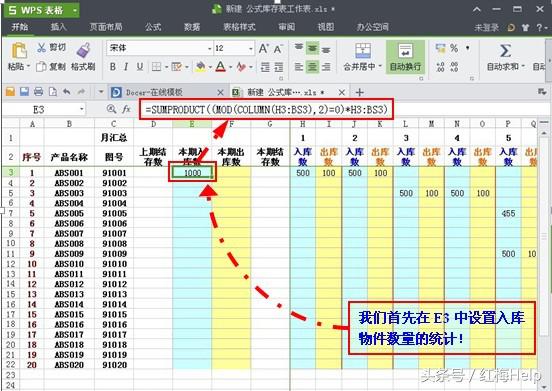Image resolution: width=552 pixels, height=391 pixels.
Task: Switch to the 审阅 ribbon tab
Action: click(x=287, y=27)
